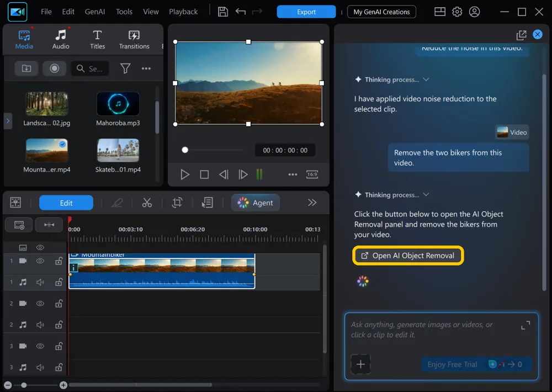This screenshot has height=392, width=552.
Task: Click the split scissors tool
Action: 147,203
